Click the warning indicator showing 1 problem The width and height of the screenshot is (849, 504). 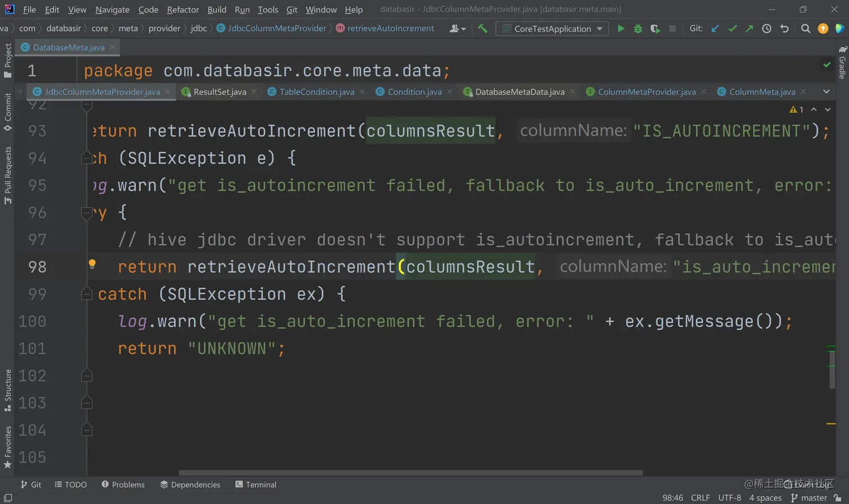tap(796, 109)
